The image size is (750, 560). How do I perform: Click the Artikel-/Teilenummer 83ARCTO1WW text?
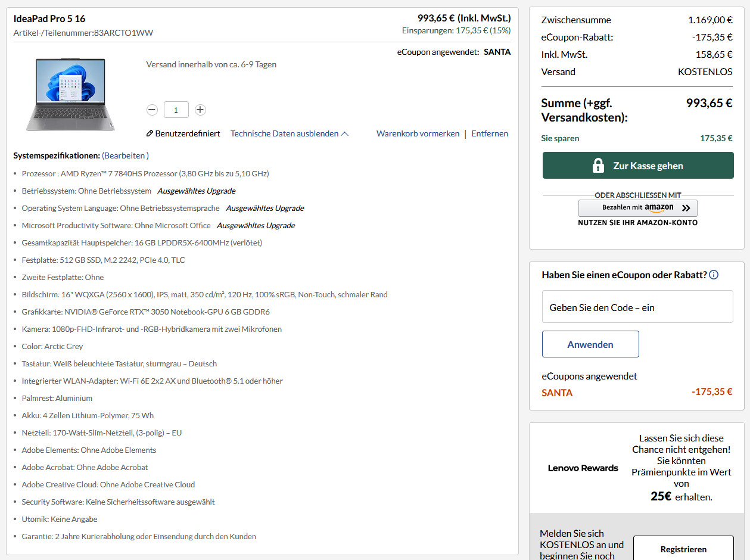83,33
